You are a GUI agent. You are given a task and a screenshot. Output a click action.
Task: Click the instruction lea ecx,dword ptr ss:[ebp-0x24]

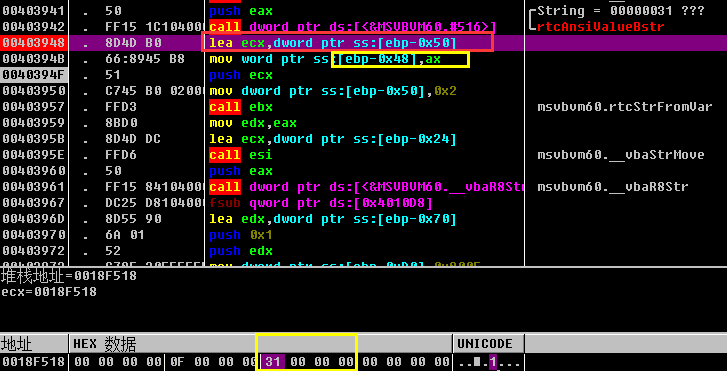pos(333,139)
